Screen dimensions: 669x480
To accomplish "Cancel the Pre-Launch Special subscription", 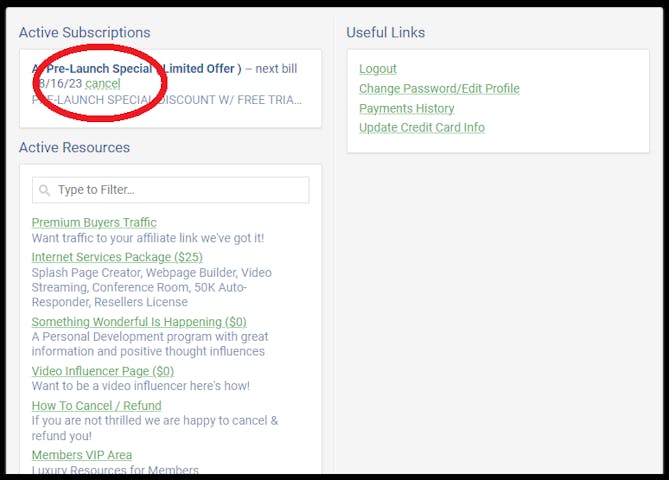I will pyautogui.click(x=103, y=84).
